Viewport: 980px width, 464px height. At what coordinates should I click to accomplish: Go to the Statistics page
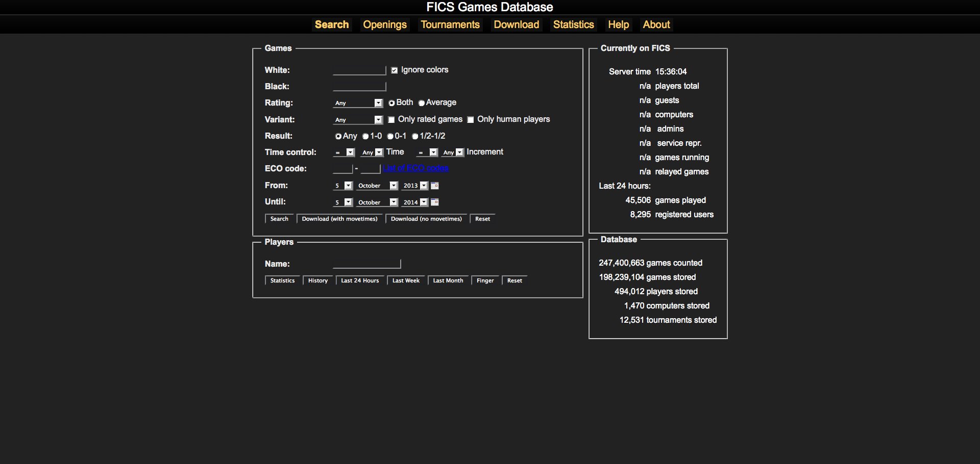pyautogui.click(x=573, y=24)
